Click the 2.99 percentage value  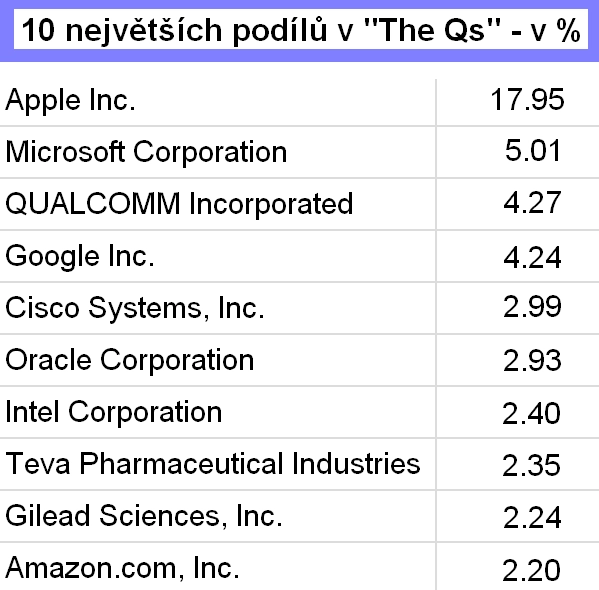pyautogui.click(x=533, y=306)
